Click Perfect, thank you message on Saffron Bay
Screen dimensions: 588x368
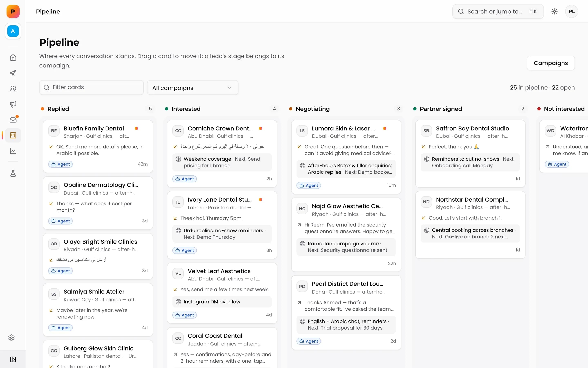[454, 147]
